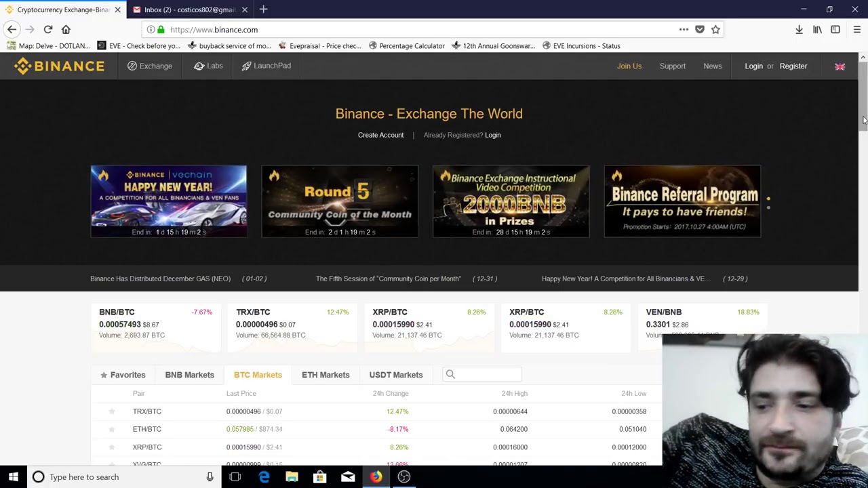Click the market search field
868x488 pixels.
[x=482, y=374]
